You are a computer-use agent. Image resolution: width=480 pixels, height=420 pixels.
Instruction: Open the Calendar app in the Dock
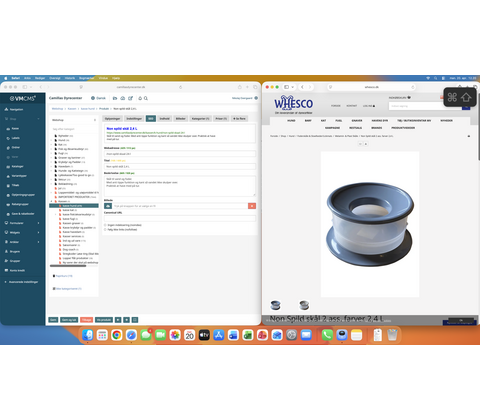tap(189, 335)
